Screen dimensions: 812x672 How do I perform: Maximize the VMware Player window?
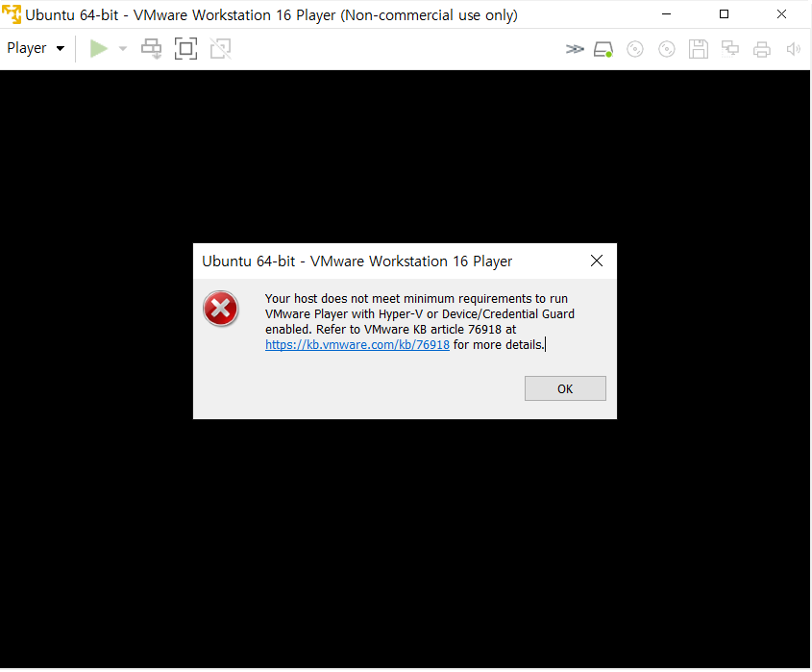click(x=724, y=14)
